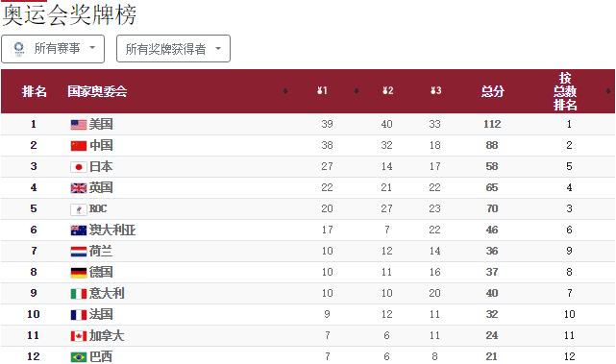Open the 荷兰 country link
616x364 pixels.
click(x=101, y=252)
